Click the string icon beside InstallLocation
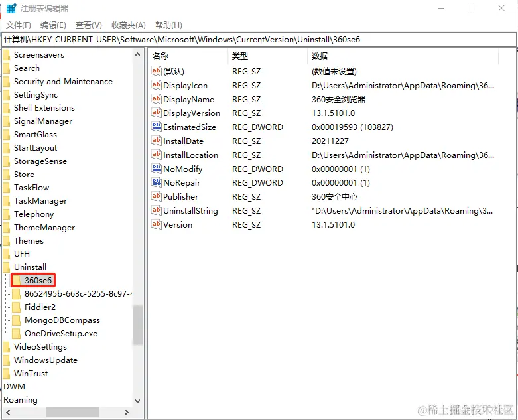 pos(156,155)
